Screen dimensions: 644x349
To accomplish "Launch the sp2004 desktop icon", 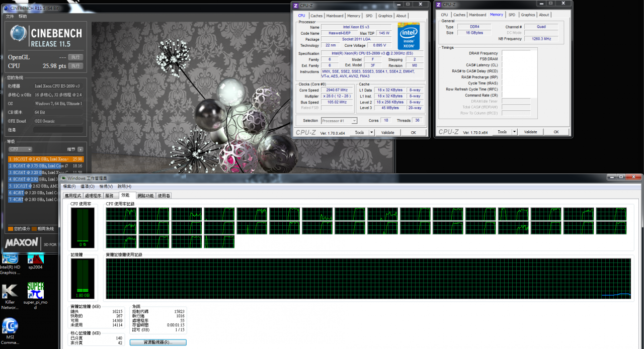I will (x=35, y=261).
